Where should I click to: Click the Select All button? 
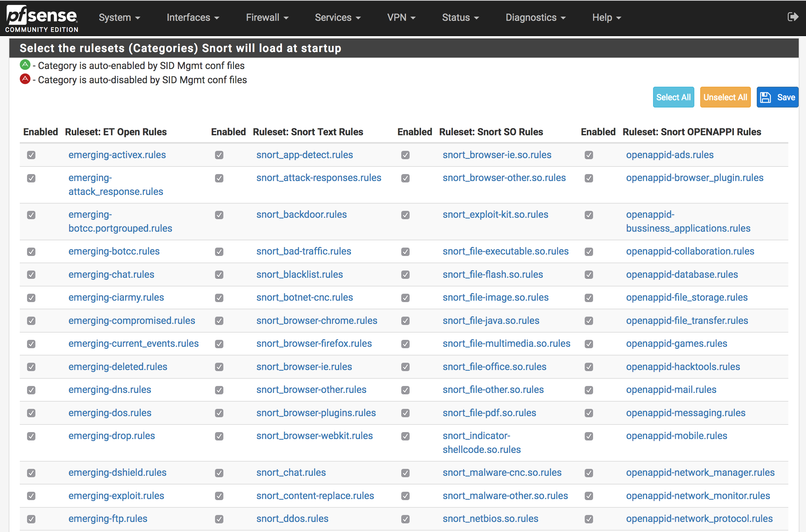[x=673, y=97]
